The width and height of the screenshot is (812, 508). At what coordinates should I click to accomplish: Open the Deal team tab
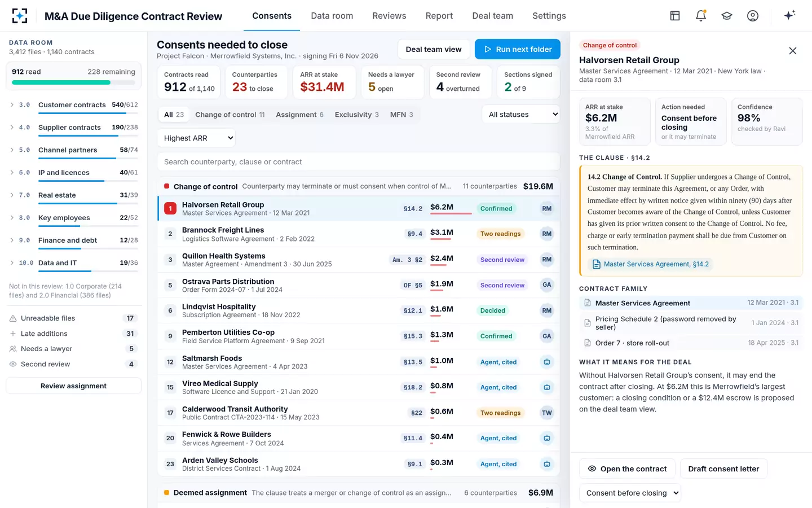tap(493, 16)
